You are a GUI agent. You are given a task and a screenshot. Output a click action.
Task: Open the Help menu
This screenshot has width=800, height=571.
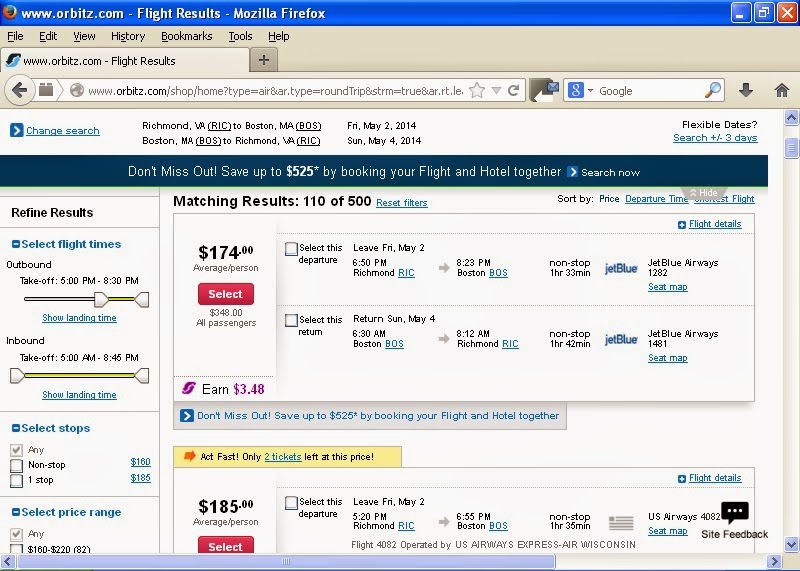279,36
